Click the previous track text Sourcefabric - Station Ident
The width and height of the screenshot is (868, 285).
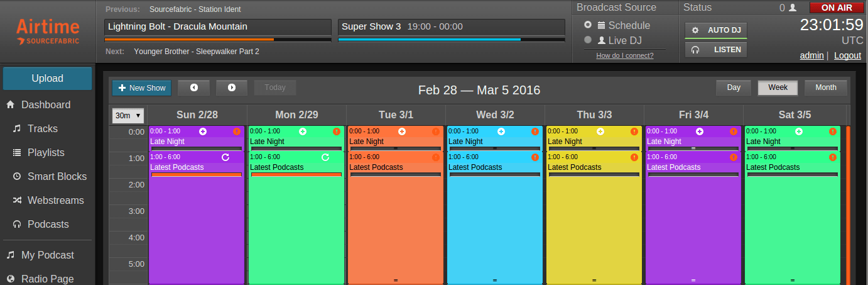click(195, 9)
